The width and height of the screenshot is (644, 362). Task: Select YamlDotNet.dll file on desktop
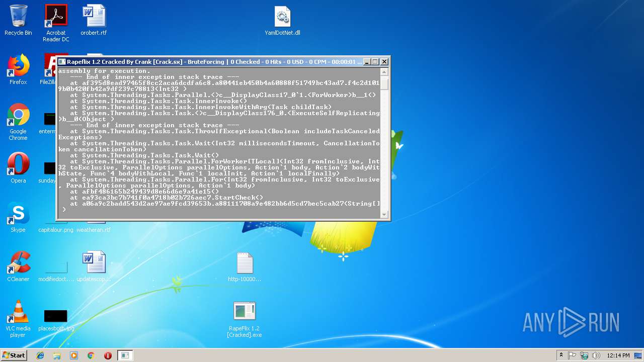(x=283, y=20)
